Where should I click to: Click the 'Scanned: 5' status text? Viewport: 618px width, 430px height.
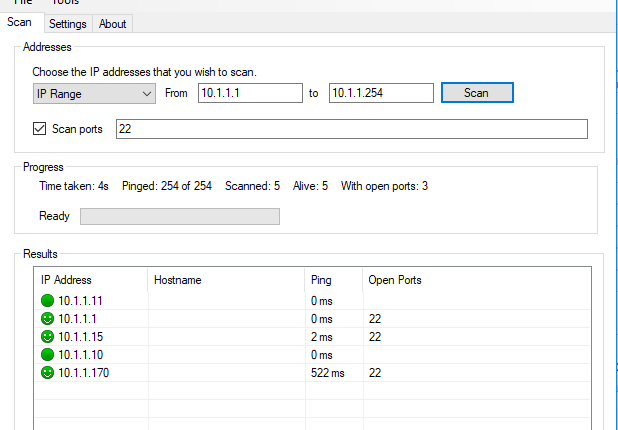252,186
